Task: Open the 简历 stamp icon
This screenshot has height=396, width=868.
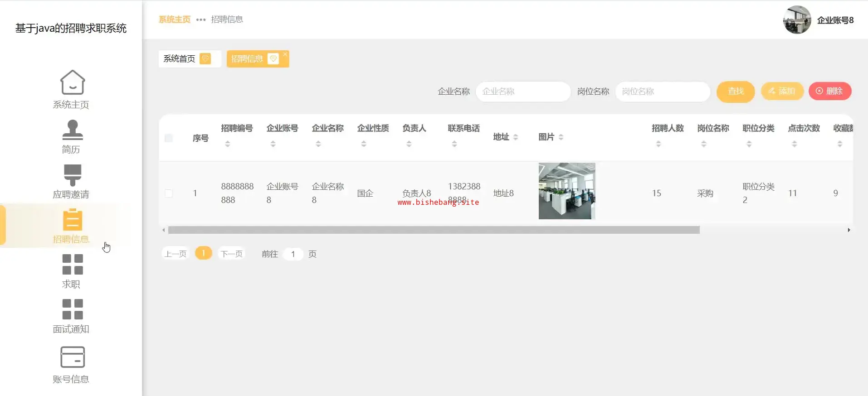Action: point(72,130)
